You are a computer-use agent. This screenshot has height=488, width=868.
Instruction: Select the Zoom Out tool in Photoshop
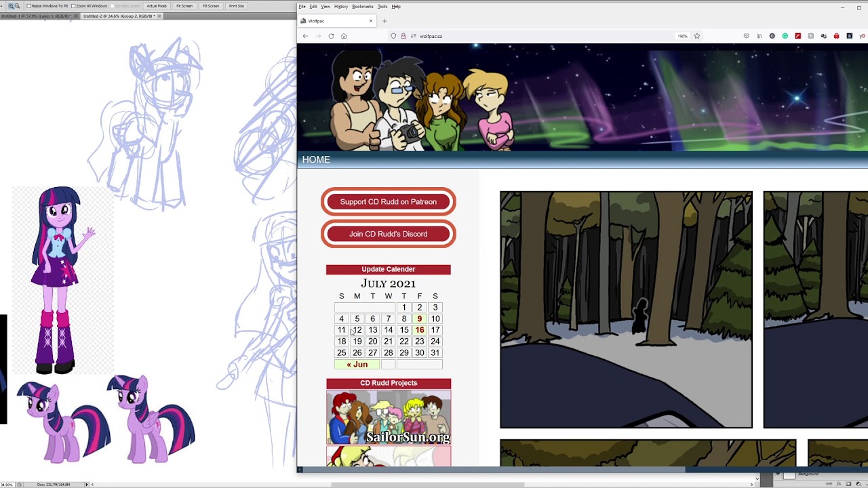[18, 6]
